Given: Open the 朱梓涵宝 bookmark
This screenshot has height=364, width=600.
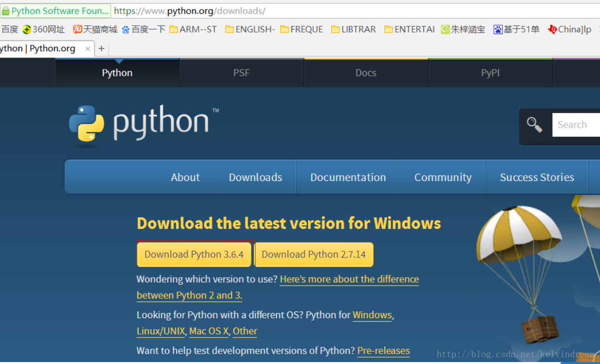Looking at the screenshot, I should [x=463, y=30].
